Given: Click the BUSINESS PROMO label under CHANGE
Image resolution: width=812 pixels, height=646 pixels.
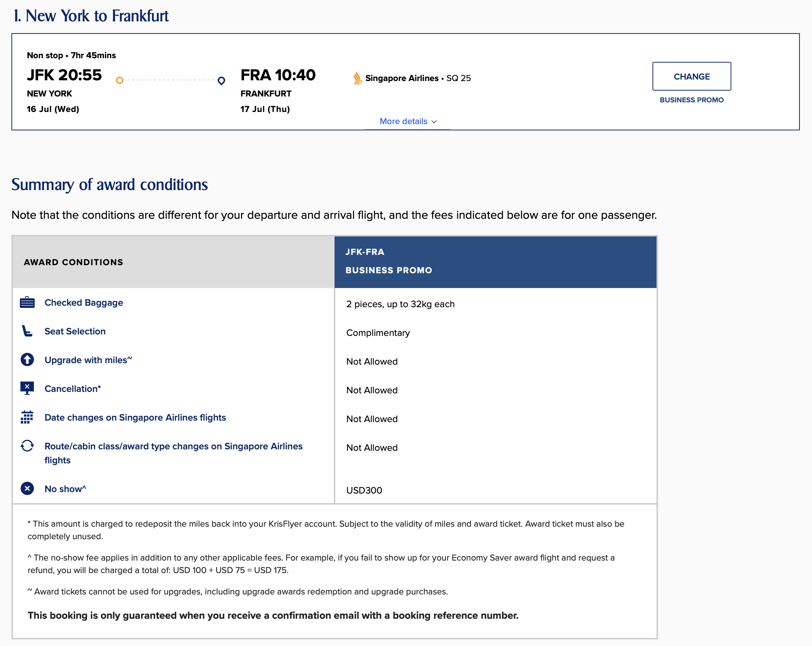Looking at the screenshot, I should (692, 100).
